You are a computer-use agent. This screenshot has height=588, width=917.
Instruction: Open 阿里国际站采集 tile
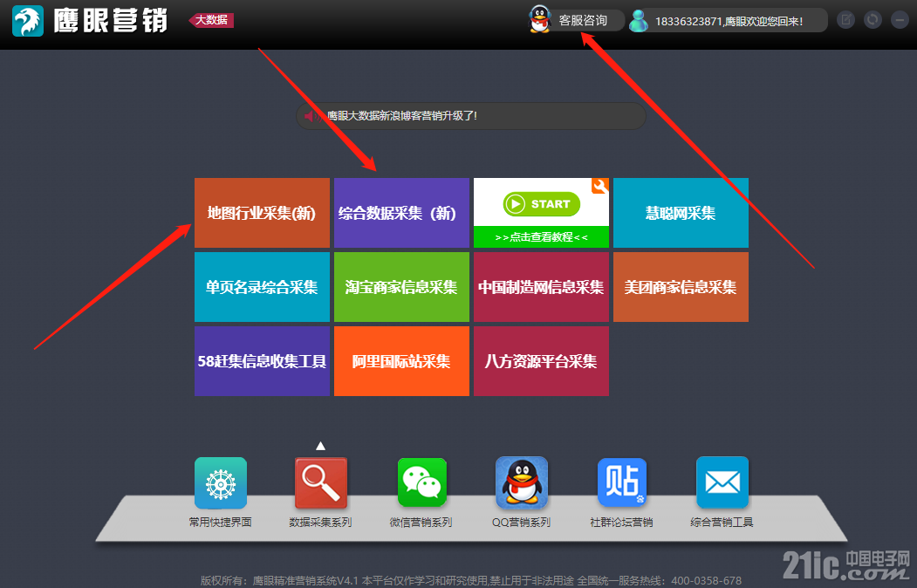pos(401,361)
